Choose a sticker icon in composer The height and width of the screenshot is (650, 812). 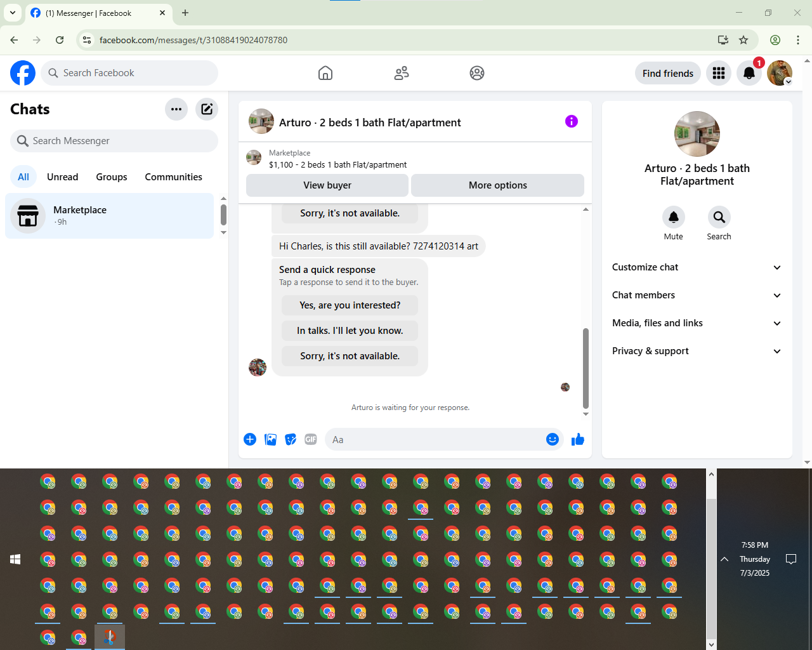tap(291, 439)
